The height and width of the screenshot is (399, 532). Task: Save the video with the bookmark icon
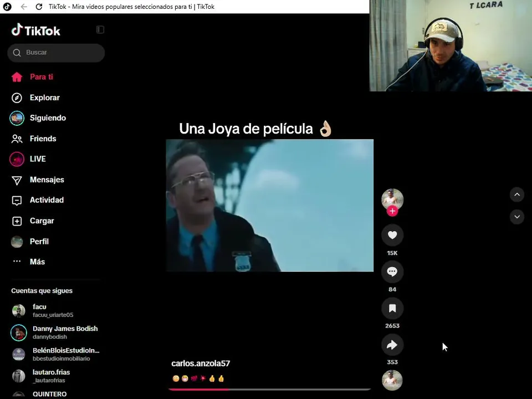click(x=392, y=308)
